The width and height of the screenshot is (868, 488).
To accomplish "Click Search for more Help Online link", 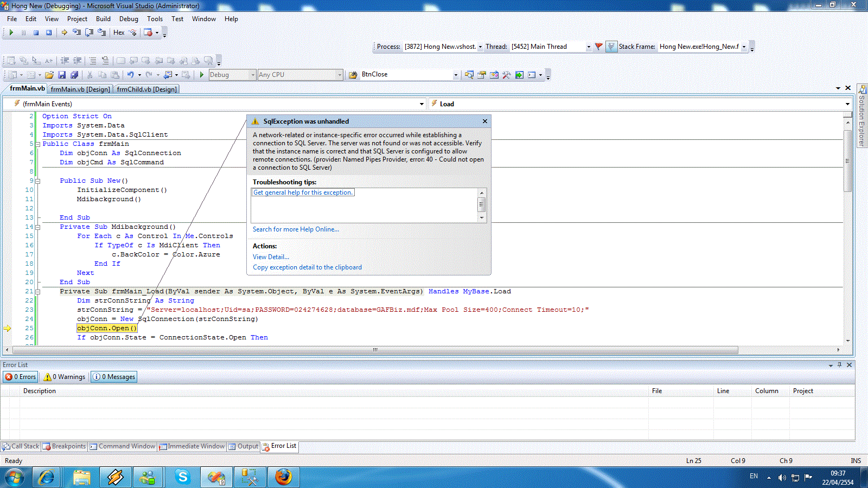I will (296, 229).
